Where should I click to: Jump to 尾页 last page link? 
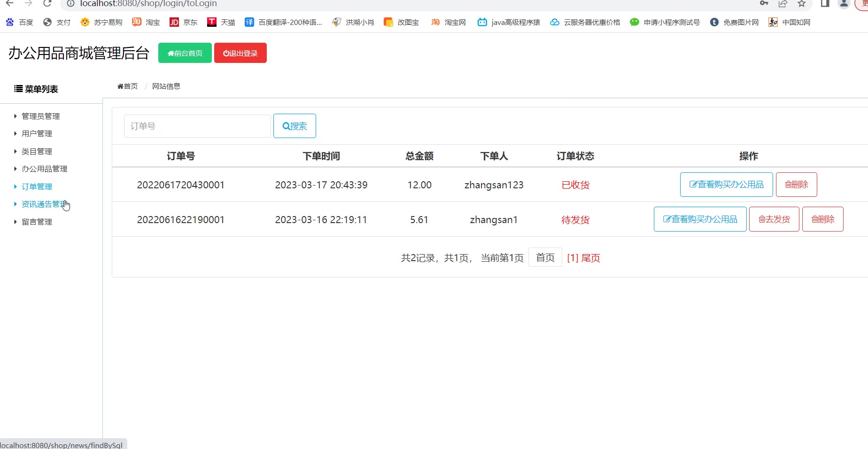591,258
